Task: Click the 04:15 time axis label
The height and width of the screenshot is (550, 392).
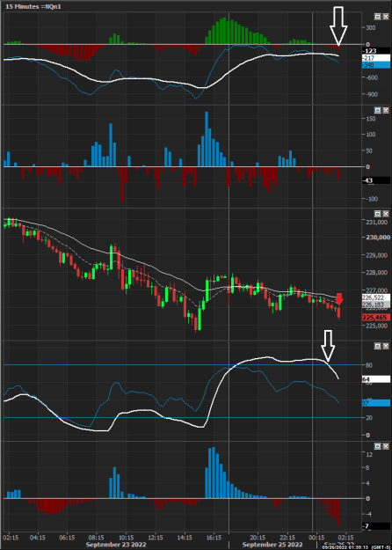Action: pos(38,538)
